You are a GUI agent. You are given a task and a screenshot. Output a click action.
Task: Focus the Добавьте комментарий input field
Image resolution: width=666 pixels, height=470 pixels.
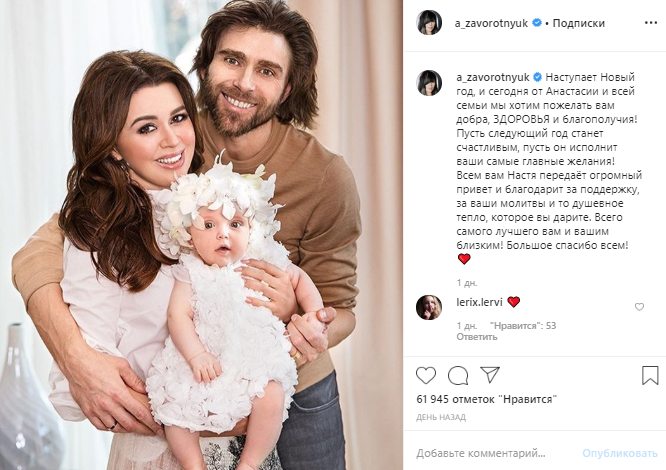495,453
